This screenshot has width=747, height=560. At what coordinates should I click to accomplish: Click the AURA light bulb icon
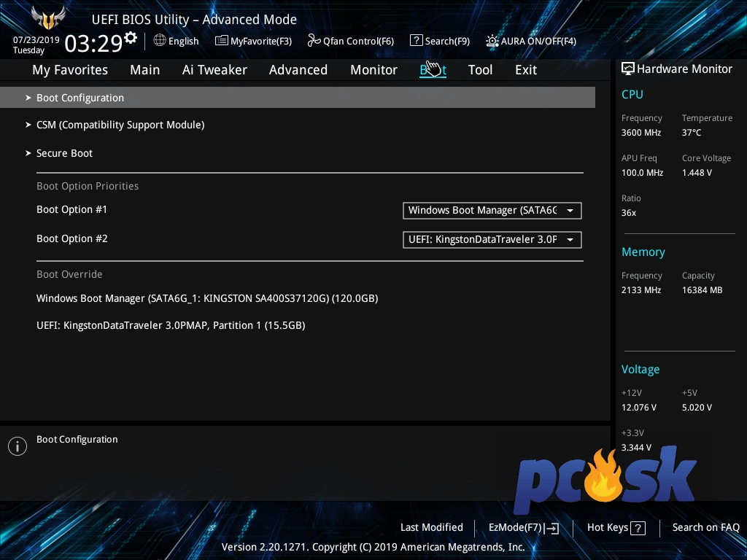[x=492, y=41]
